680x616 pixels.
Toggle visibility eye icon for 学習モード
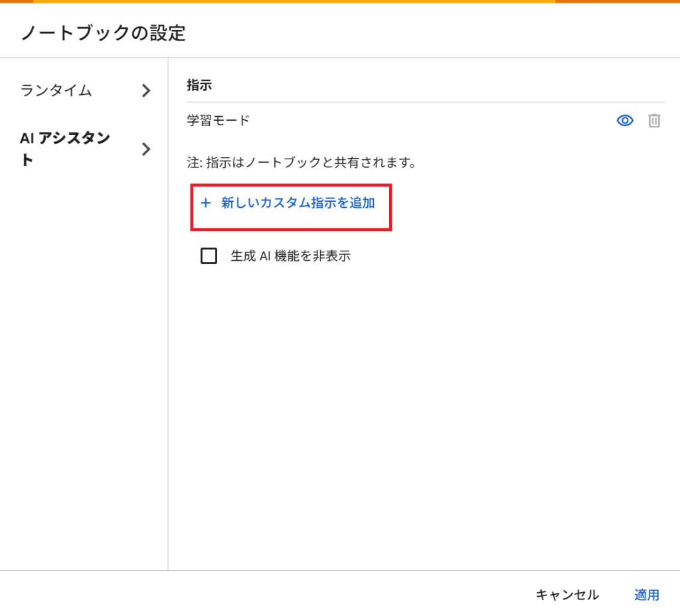pyautogui.click(x=624, y=121)
